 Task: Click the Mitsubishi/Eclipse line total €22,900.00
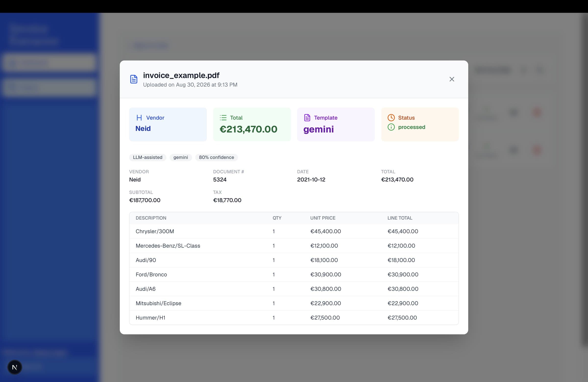coord(403,303)
